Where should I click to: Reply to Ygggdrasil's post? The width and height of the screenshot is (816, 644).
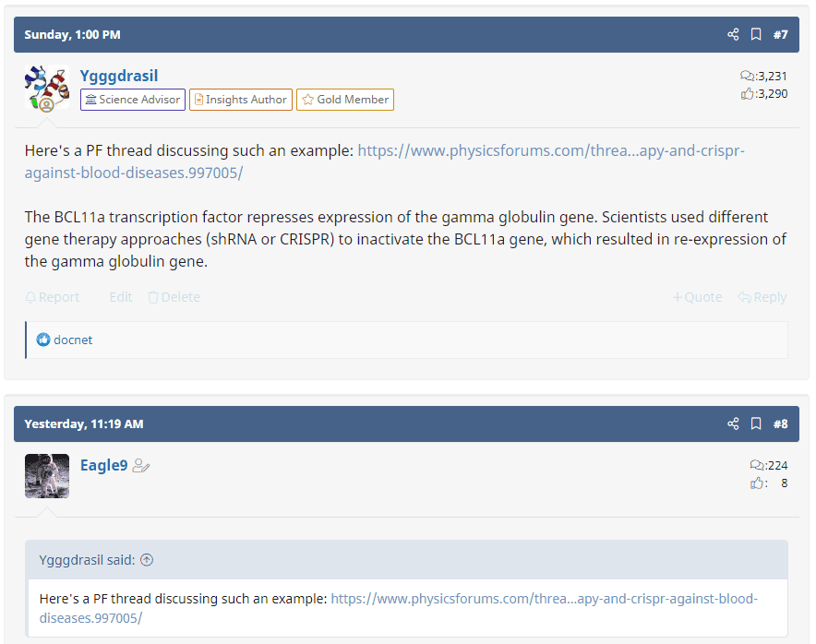(762, 297)
